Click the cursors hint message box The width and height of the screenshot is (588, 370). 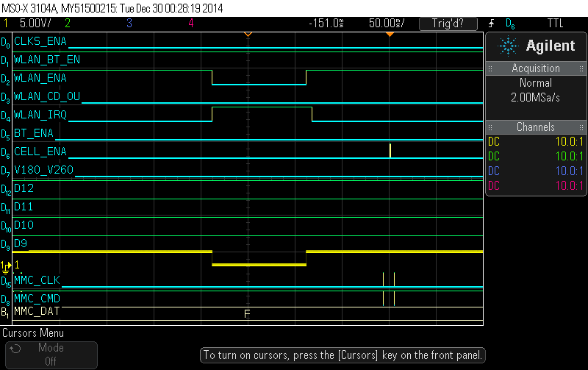(343, 355)
